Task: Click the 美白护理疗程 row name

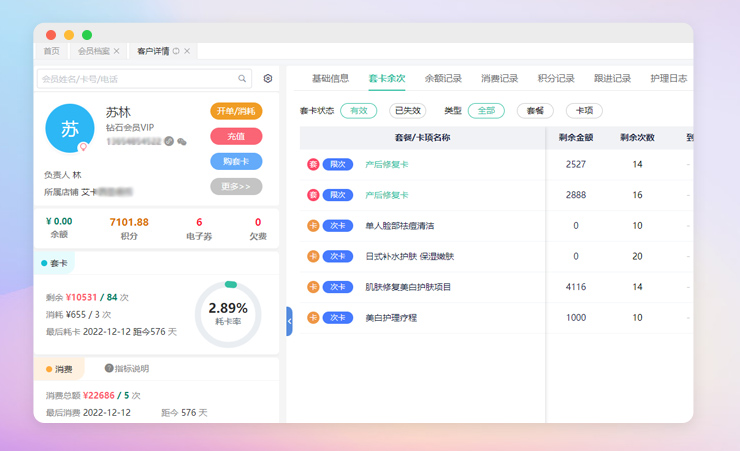Action: [x=391, y=317]
